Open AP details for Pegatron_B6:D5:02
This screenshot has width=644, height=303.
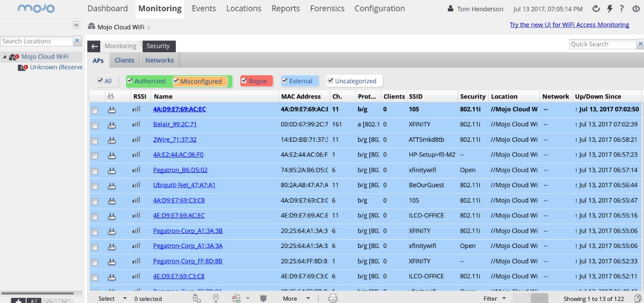pyautogui.click(x=179, y=170)
